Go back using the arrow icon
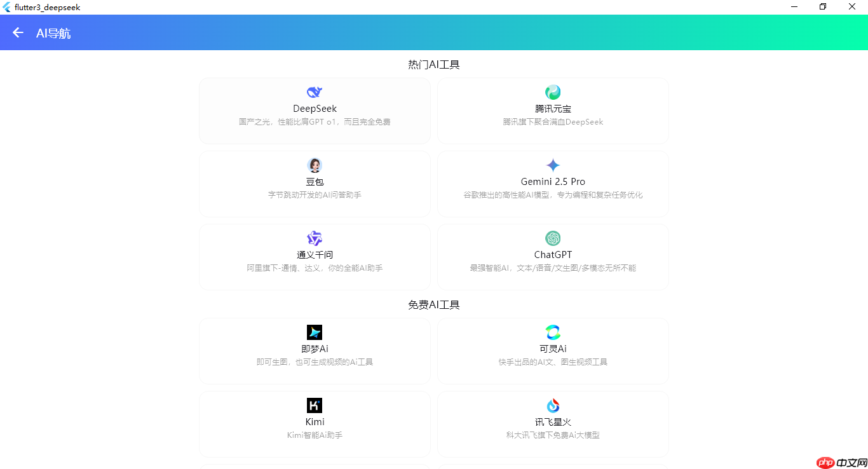The width and height of the screenshot is (868, 469). [x=18, y=32]
